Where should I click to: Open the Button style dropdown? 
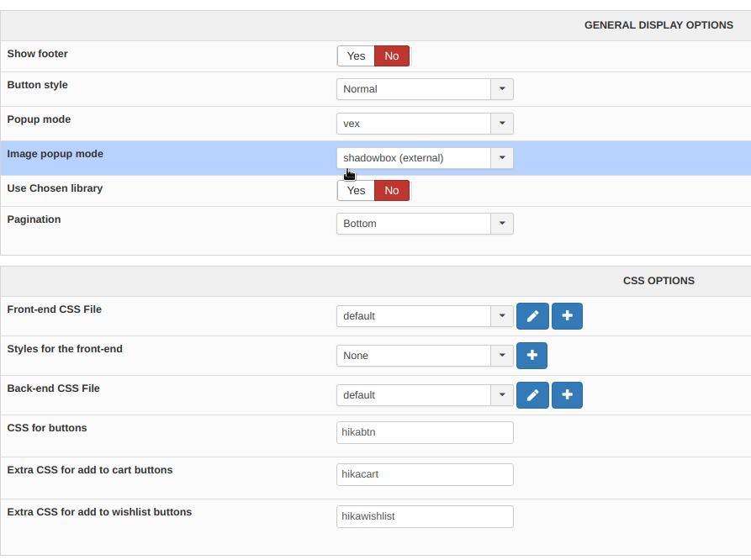pyautogui.click(x=425, y=89)
